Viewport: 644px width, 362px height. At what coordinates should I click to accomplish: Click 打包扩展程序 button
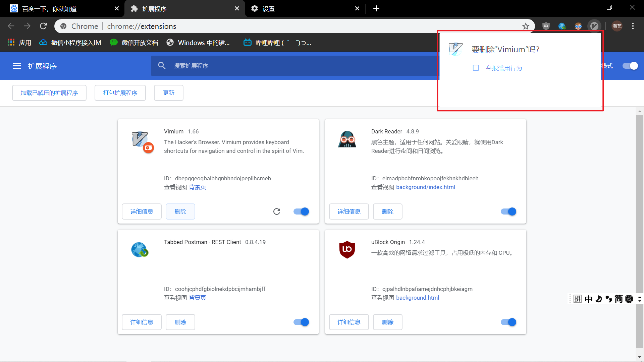pos(120,93)
